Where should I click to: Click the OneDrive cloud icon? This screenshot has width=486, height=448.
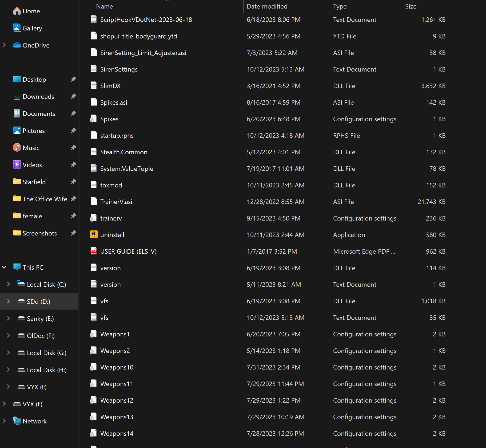17,45
